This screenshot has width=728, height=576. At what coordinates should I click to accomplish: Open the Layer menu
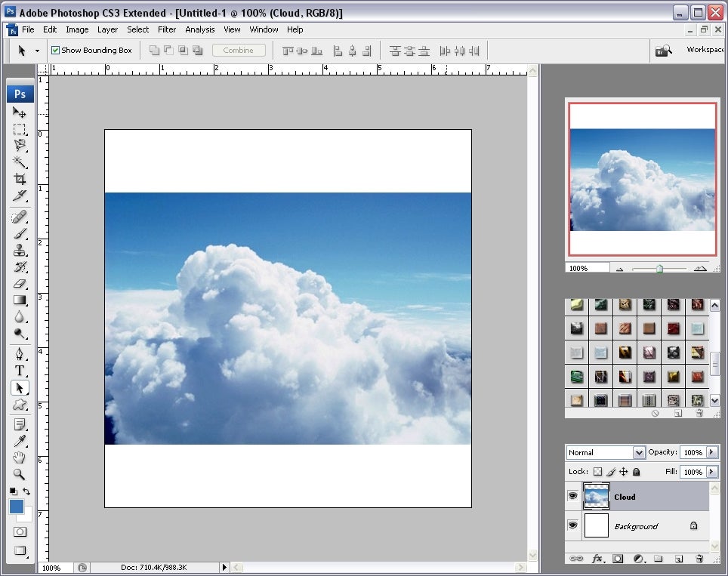click(107, 29)
